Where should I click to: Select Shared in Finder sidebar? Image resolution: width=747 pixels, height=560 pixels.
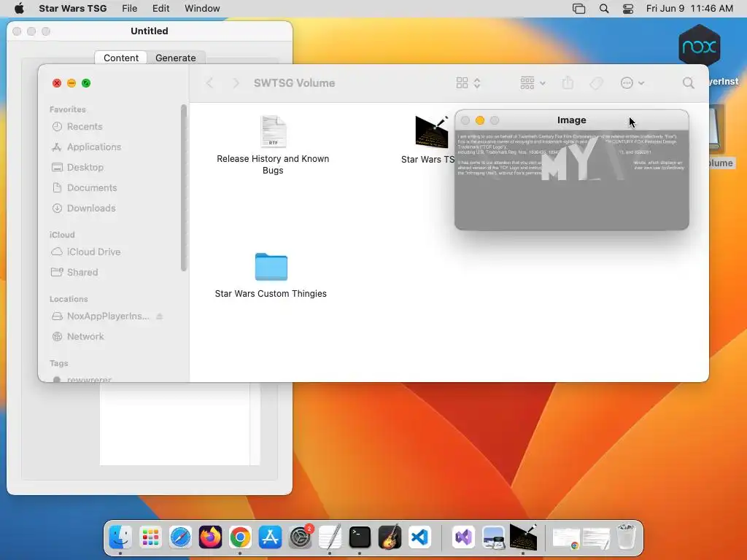click(x=82, y=273)
